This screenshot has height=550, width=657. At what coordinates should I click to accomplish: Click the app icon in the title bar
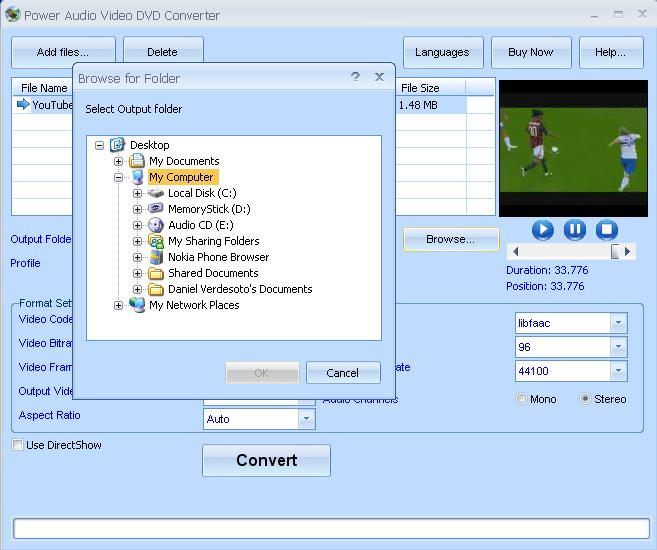point(13,15)
